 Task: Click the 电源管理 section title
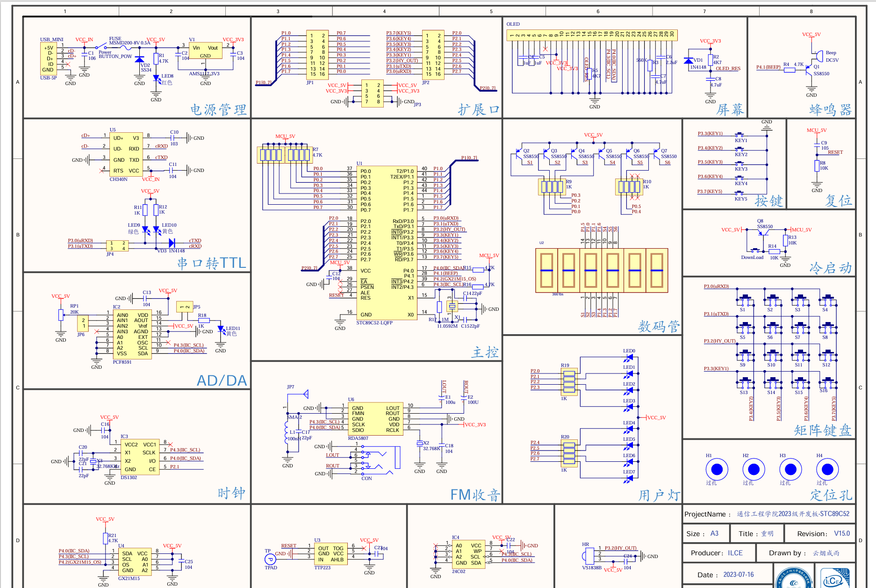coord(218,109)
